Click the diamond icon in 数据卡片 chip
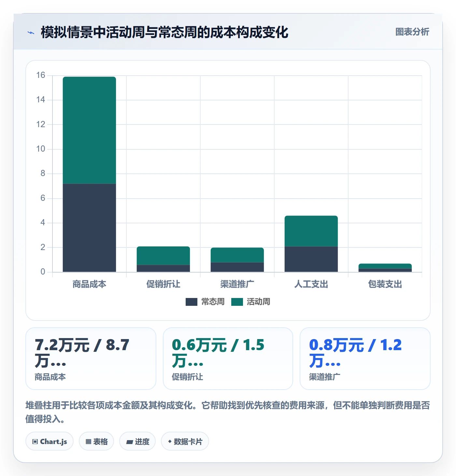 point(170,441)
